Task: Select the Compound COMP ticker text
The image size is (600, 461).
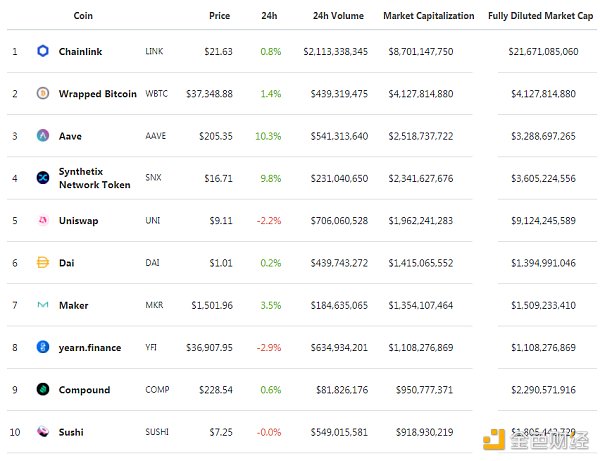Action: tap(157, 390)
